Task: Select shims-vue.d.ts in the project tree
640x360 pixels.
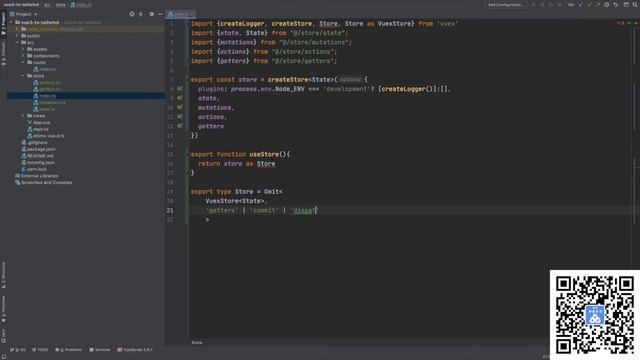Action: click(46, 136)
